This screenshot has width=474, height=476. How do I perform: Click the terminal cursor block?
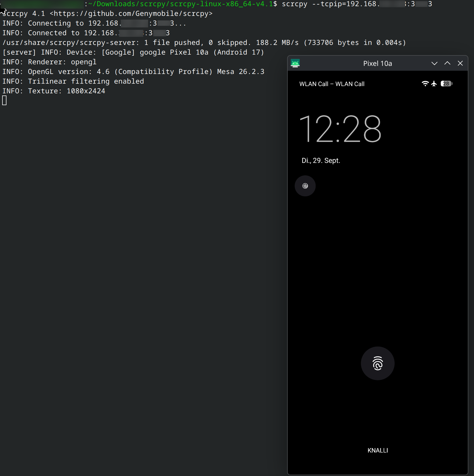tap(4, 101)
